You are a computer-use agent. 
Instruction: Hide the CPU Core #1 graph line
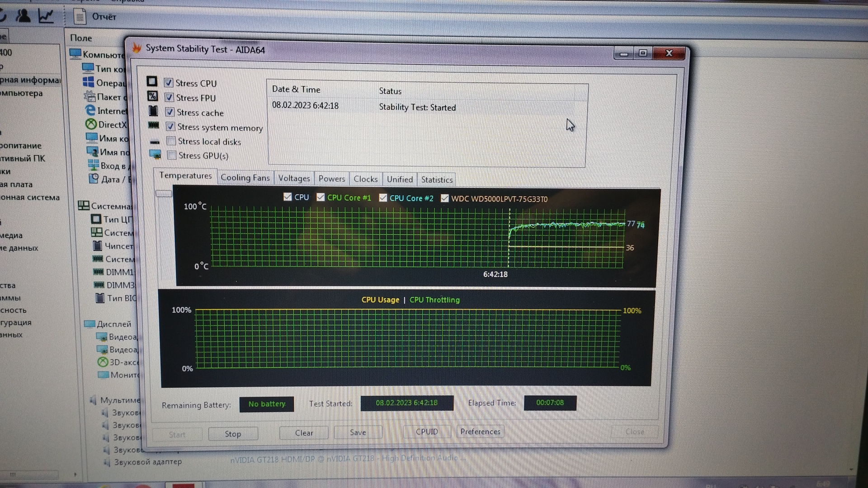coord(321,197)
